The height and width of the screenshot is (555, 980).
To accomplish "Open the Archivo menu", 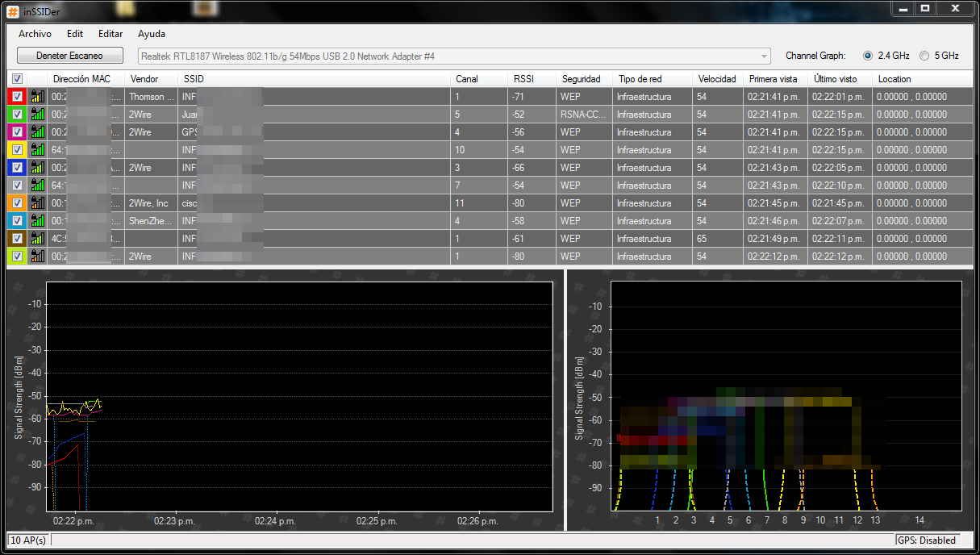I will click(35, 34).
